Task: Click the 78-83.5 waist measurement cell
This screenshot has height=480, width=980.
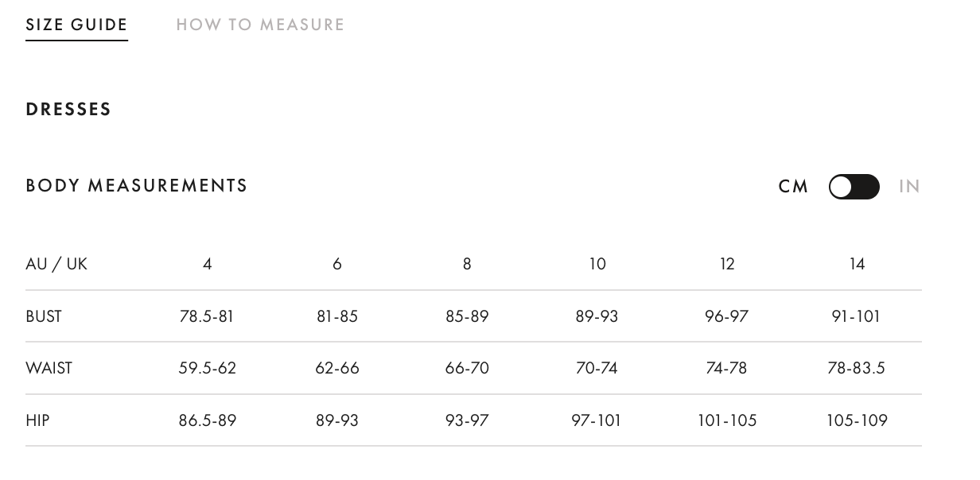Action: [x=857, y=368]
